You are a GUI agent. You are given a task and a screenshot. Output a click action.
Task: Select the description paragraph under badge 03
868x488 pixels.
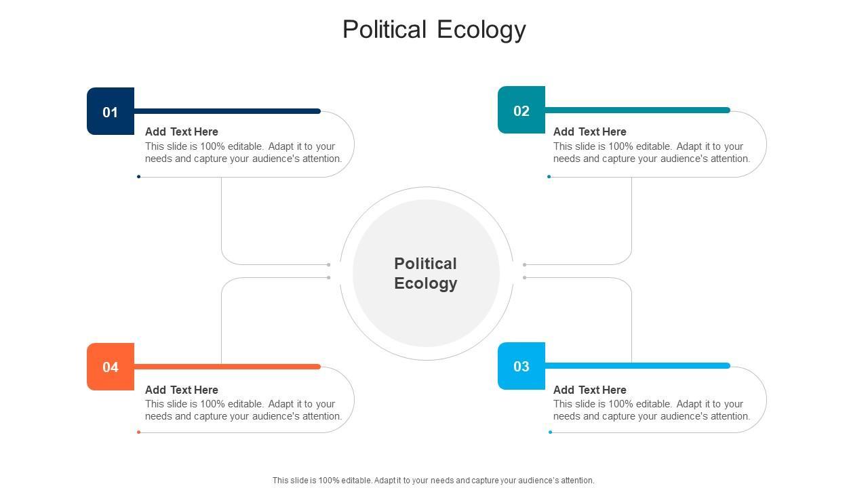pos(652,410)
